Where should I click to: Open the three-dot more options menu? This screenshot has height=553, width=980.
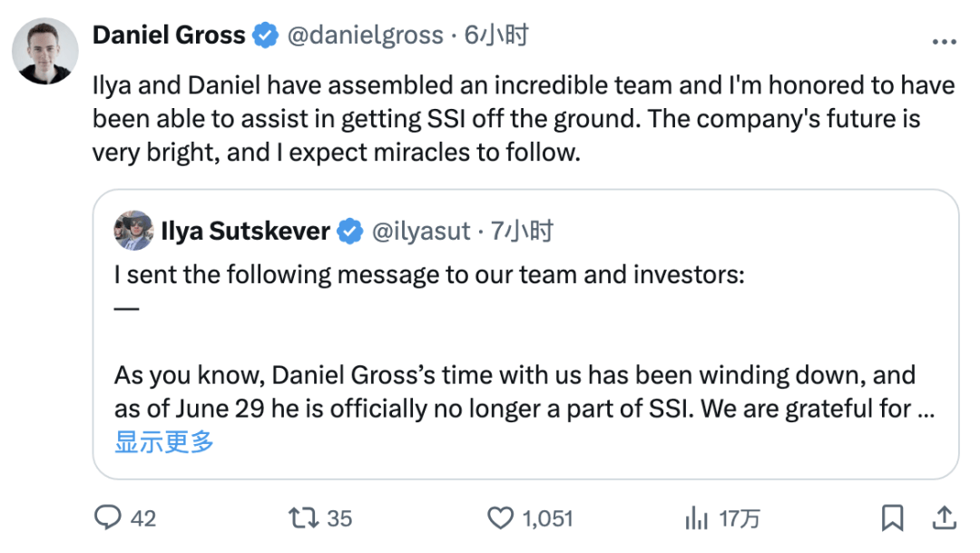tap(944, 42)
